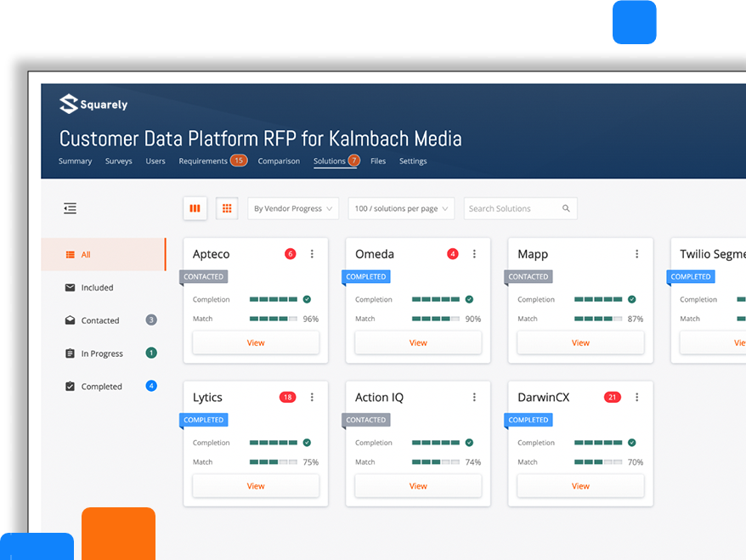Image resolution: width=746 pixels, height=560 pixels.
Task: Click DarwinCX red notification badge 21
Action: tap(612, 398)
